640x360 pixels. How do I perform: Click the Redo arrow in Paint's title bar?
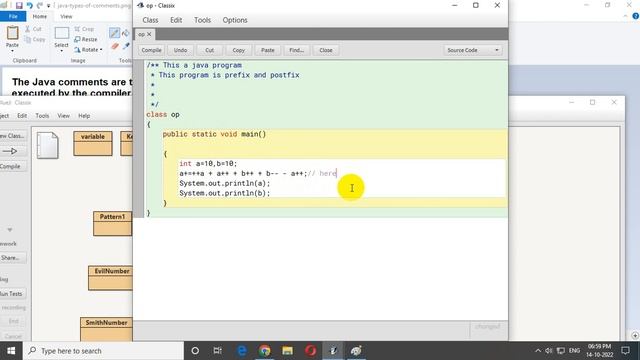coord(40,5)
